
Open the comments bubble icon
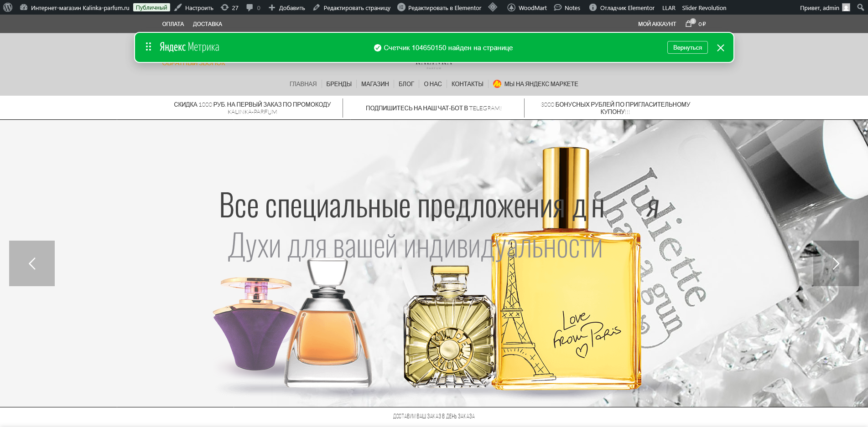[250, 7]
